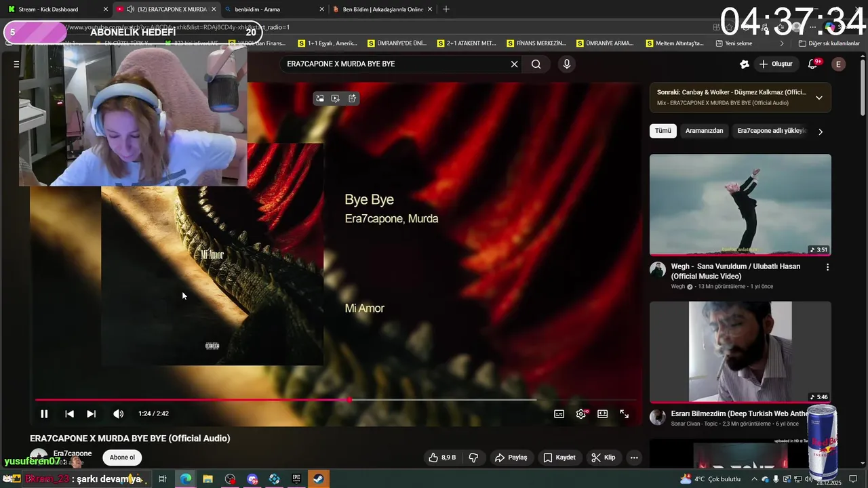
Task: Enter fullscreen with the expand icon
Action: pyautogui.click(x=624, y=414)
